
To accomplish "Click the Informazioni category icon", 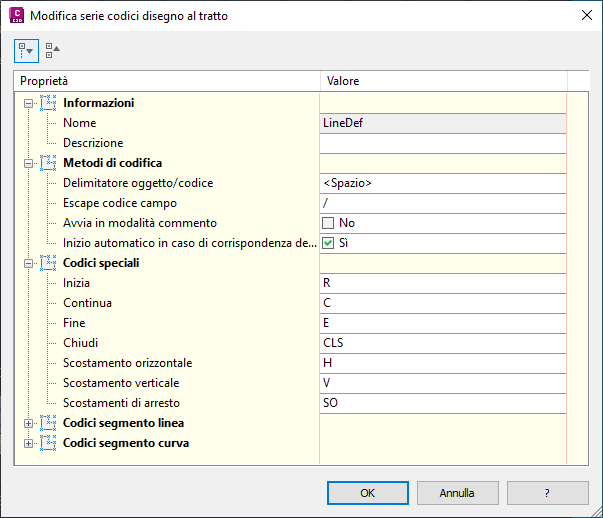I will point(48,103).
